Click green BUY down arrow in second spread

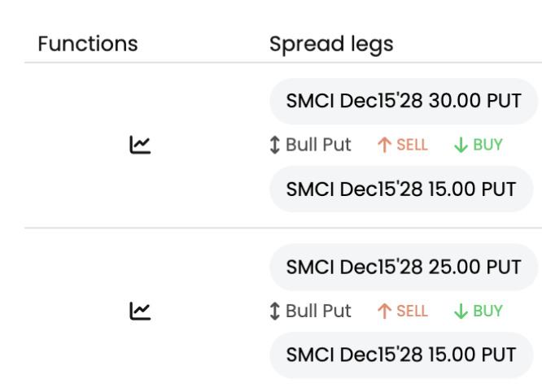pyautogui.click(x=461, y=311)
